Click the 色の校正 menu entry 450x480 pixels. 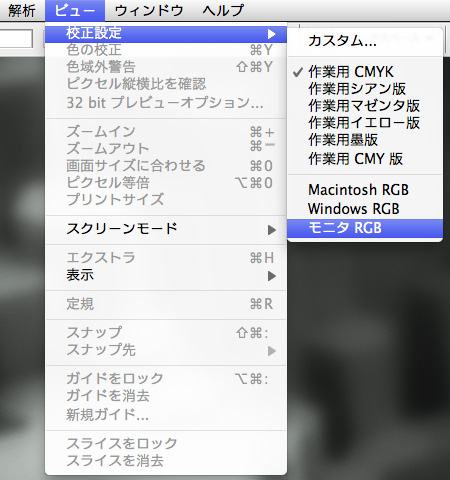click(x=166, y=50)
